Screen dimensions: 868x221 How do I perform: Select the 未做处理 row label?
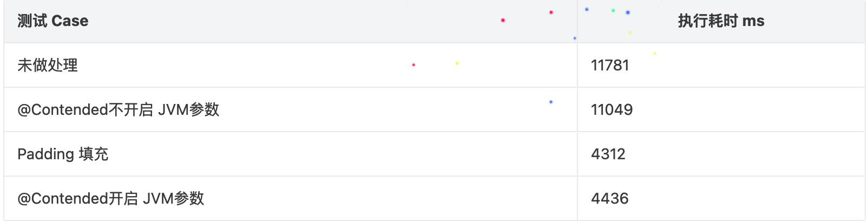(x=48, y=65)
